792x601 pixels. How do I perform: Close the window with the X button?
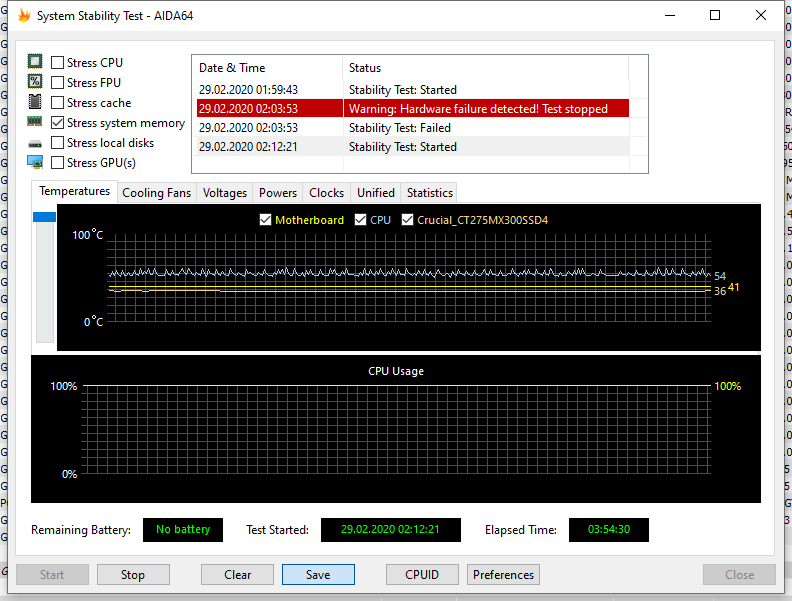coord(761,16)
